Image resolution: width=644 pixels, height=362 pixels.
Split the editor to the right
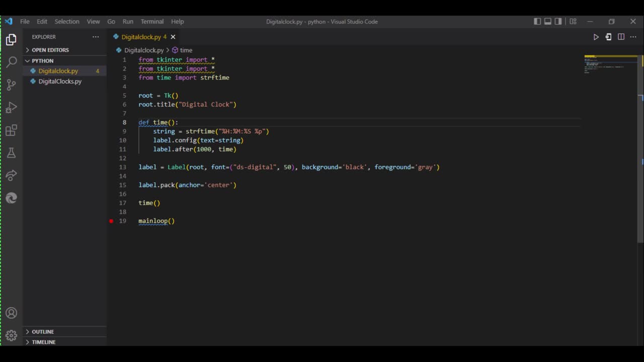pos(621,37)
